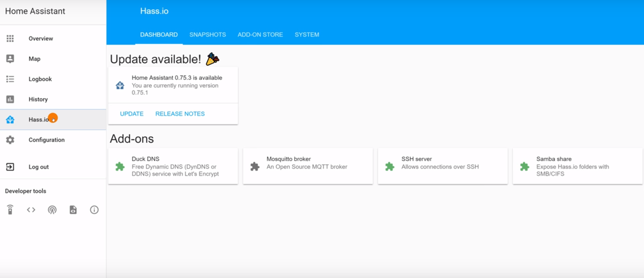Viewport: 644px width, 278px height.
Task: Click the 'Hass.io' header title
Action: pos(154,11)
